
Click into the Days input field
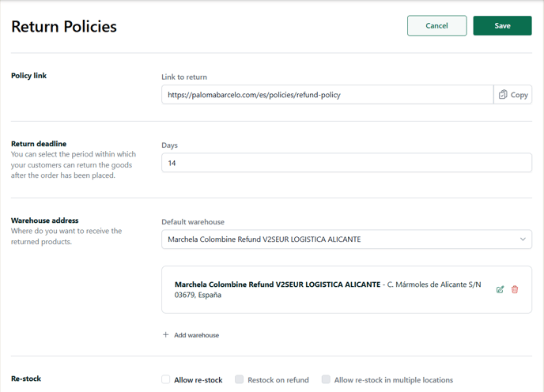[346, 163]
